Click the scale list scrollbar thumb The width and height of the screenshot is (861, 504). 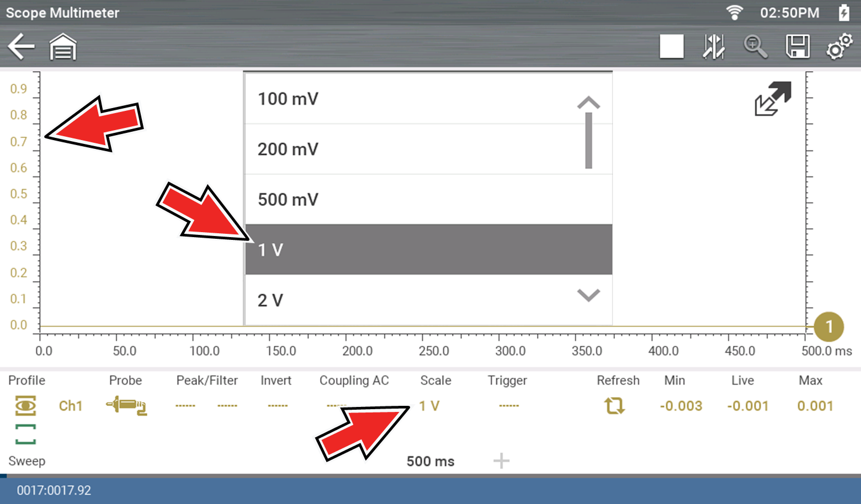(x=588, y=141)
